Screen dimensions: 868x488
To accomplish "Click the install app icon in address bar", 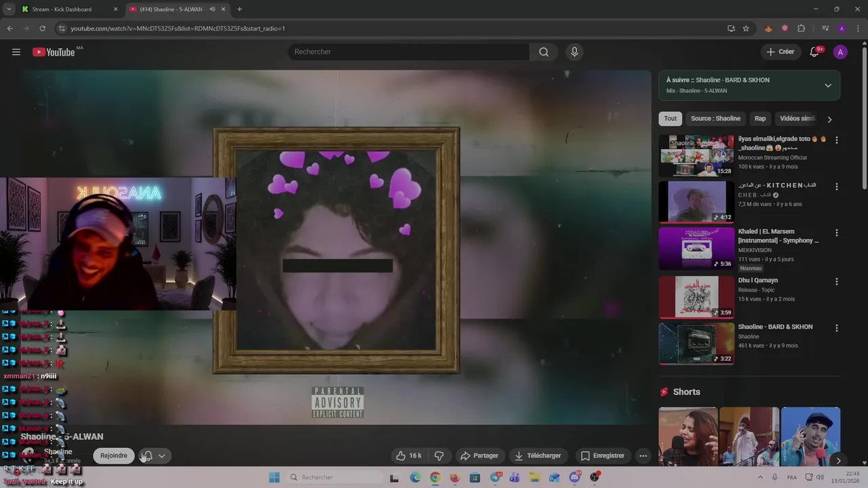I will (x=731, y=28).
